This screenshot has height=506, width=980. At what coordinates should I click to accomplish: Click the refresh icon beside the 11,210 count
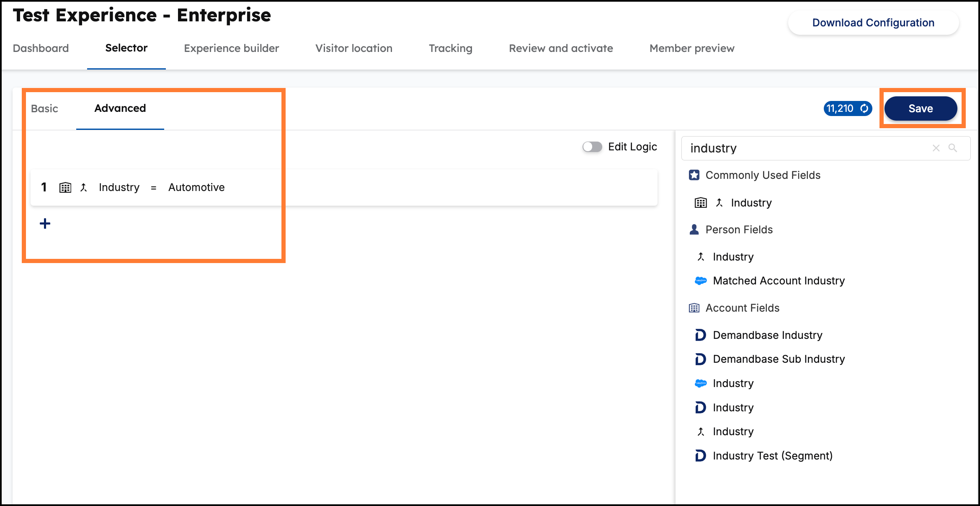pyautogui.click(x=864, y=108)
